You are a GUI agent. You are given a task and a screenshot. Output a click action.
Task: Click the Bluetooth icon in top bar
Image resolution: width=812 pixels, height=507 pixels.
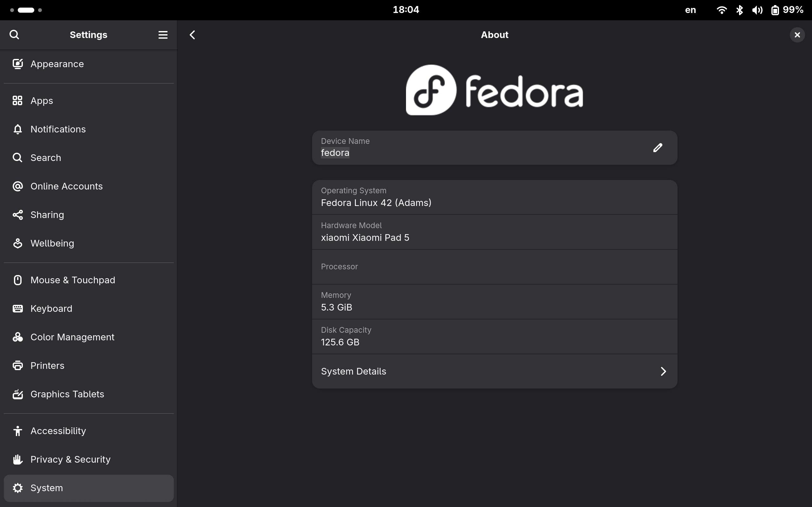[x=739, y=10]
